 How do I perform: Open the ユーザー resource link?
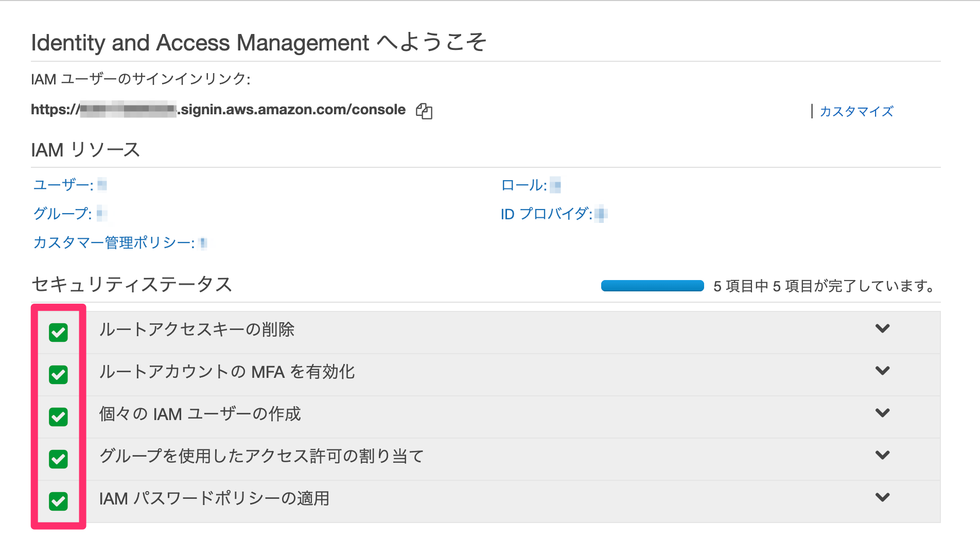tap(63, 185)
